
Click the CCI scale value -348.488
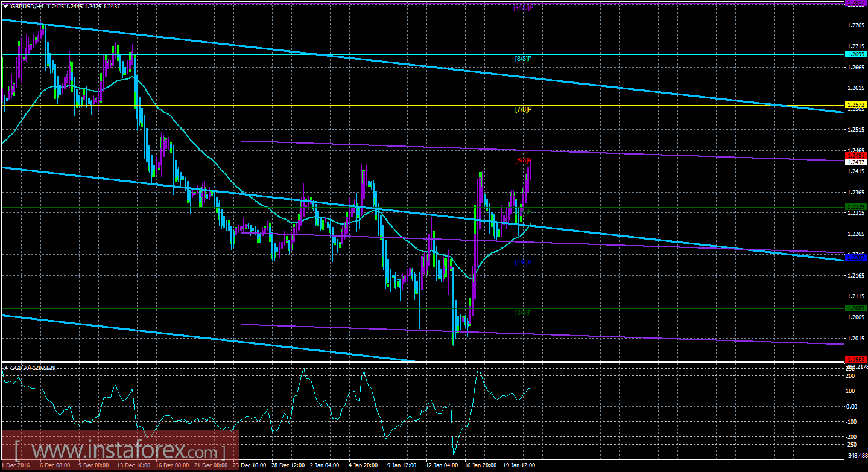(x=857, y=455)
